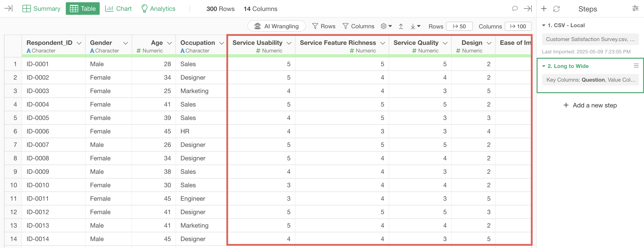644x248 pixels.
Task: Select the Gender column header
Action: tap(101, 43)
